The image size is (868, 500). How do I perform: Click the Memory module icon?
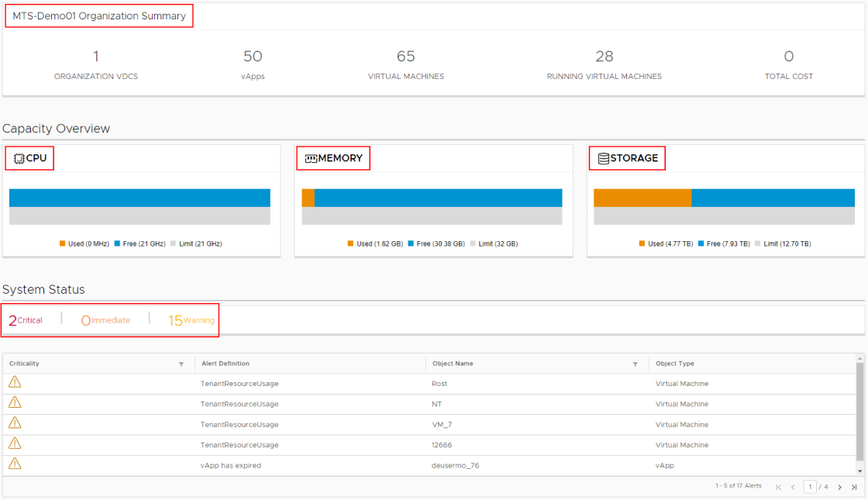click(x=311, y=158)
